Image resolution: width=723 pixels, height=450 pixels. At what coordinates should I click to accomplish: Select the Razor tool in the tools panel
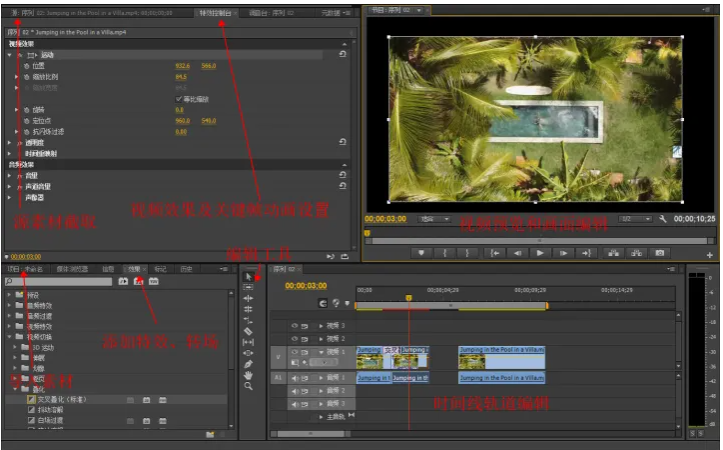248,330
